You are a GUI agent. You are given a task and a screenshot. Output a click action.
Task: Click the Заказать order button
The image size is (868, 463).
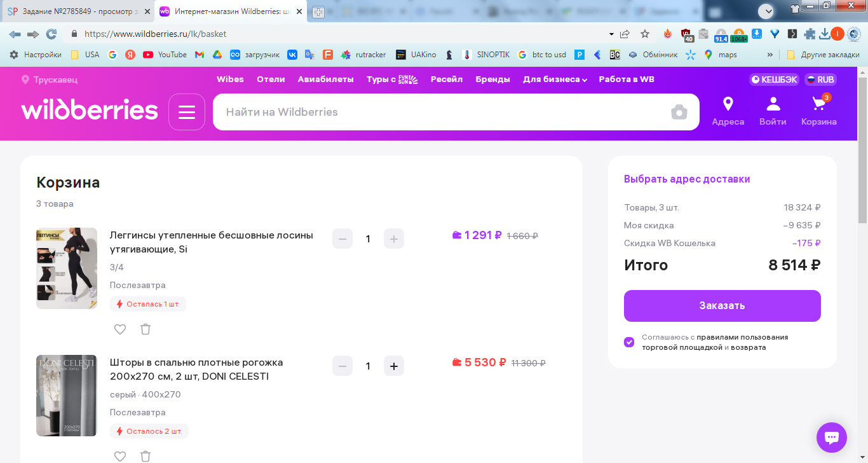coord(722,306)
